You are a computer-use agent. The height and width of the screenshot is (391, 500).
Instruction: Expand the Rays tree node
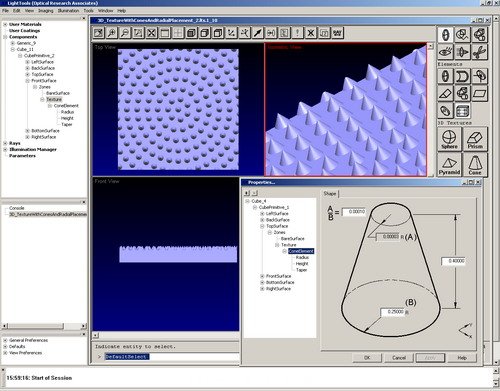point(5,143)
